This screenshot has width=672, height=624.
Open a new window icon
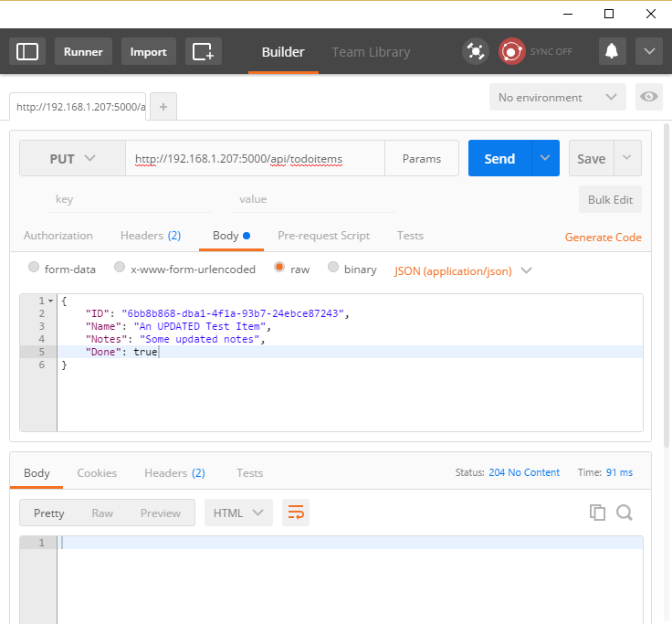[x=203, y=51]
